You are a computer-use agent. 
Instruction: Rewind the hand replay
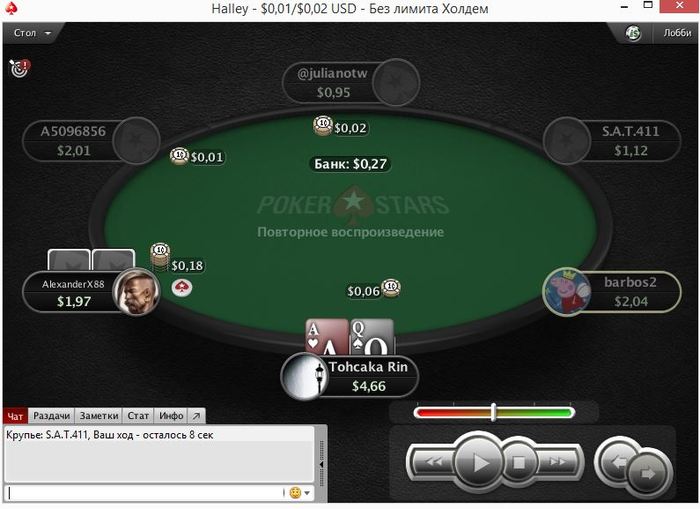(x=433, y=462)
